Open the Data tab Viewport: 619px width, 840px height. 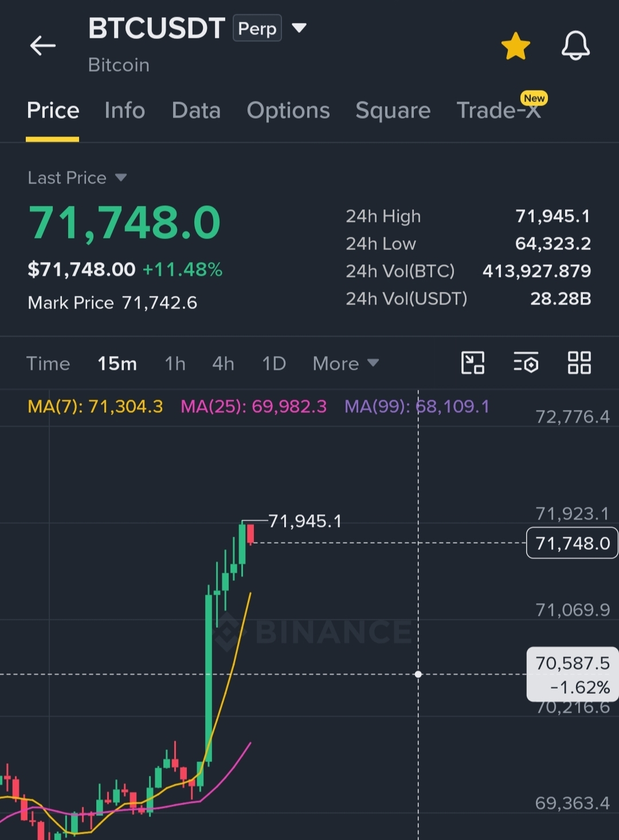[196, 110]
